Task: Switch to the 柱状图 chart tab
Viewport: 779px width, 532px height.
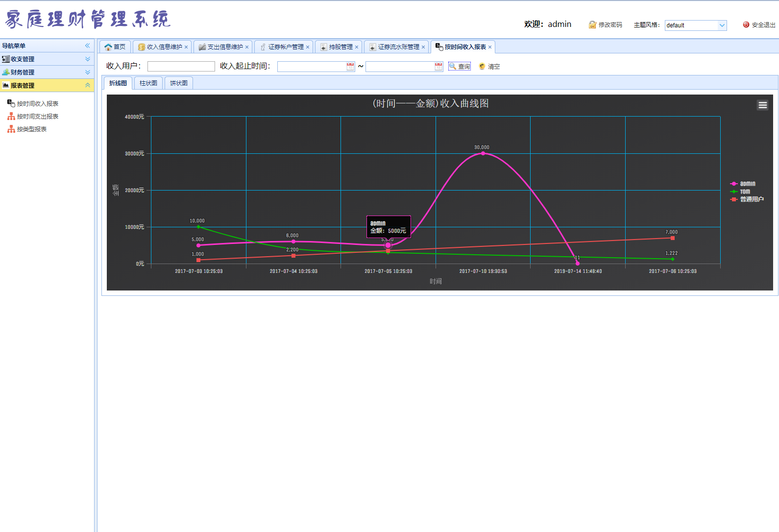Action: click(148, 83)
